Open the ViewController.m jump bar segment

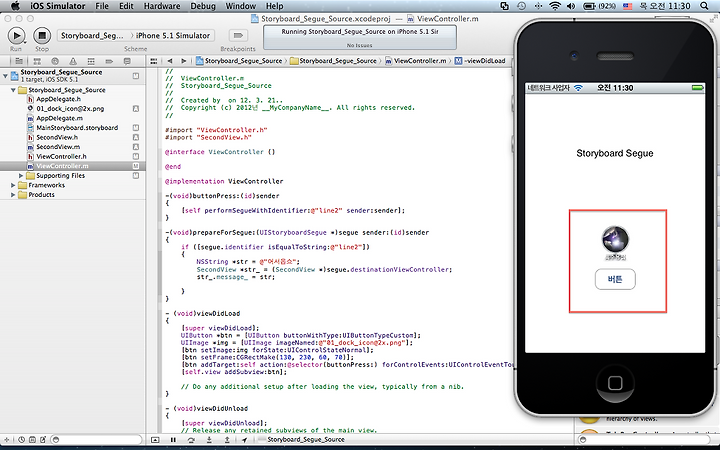(x=416, y=61)
